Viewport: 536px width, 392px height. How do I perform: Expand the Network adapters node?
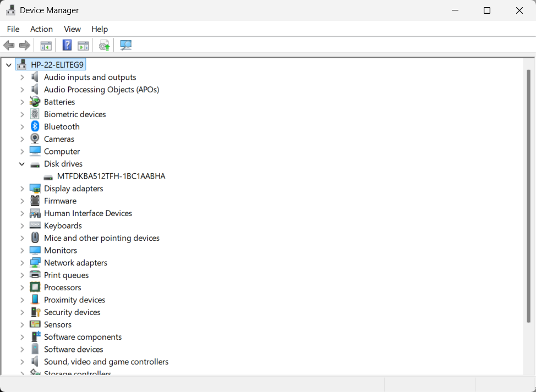[x=22, y=263]
